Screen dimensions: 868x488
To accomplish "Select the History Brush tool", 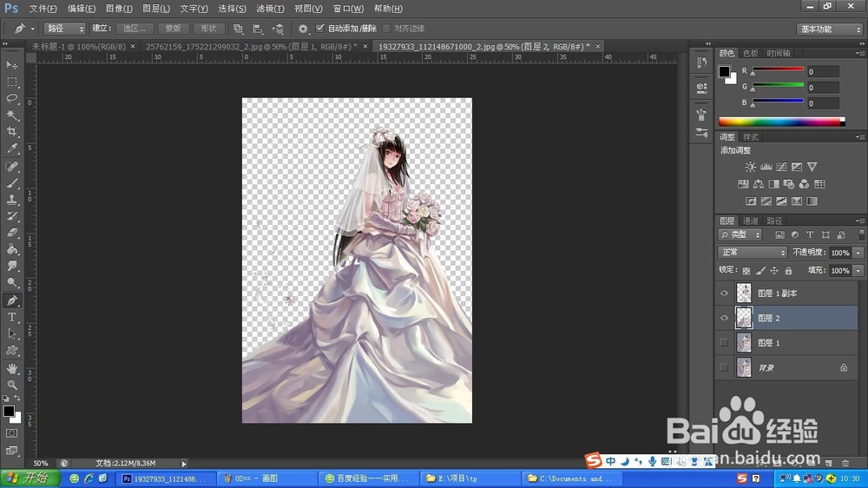I will pyautogui.click(x=11, y=216).
